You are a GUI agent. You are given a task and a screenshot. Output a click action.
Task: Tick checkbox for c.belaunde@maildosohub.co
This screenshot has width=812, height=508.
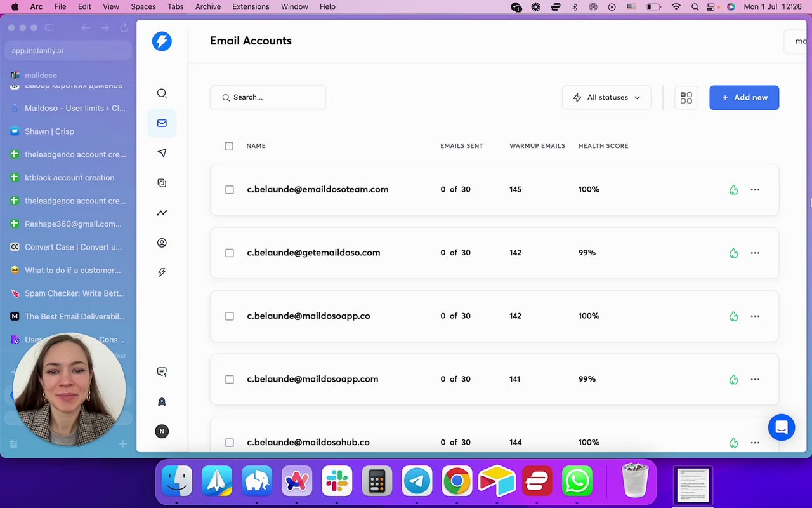(x=230, y=443)
